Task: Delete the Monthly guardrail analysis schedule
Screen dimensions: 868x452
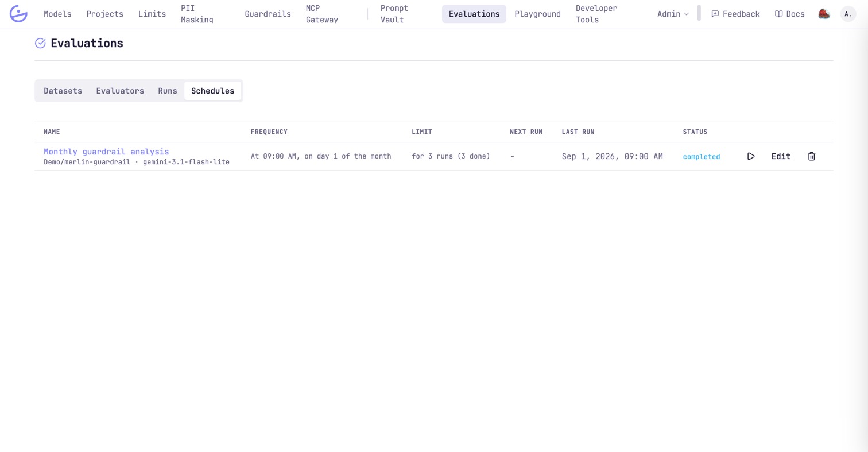Action: pyautogui.click(x=811, y=156)
